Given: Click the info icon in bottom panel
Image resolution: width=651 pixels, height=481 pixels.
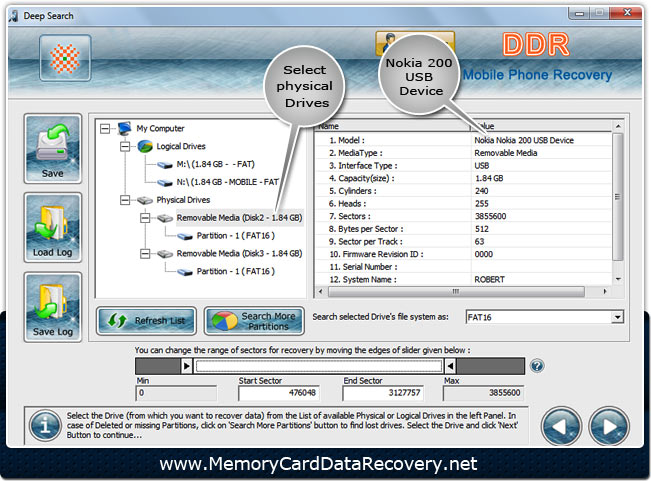Looking at the screenshot, I should point(45,426).
